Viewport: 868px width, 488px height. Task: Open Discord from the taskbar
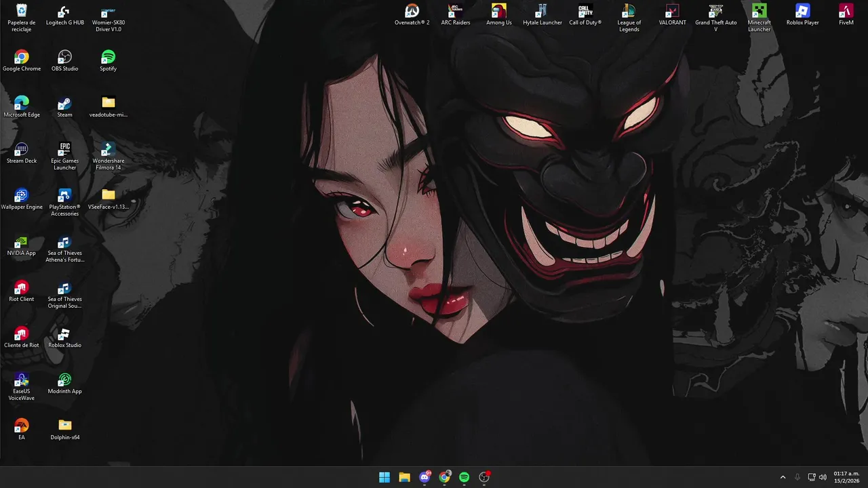click(425, 477)
